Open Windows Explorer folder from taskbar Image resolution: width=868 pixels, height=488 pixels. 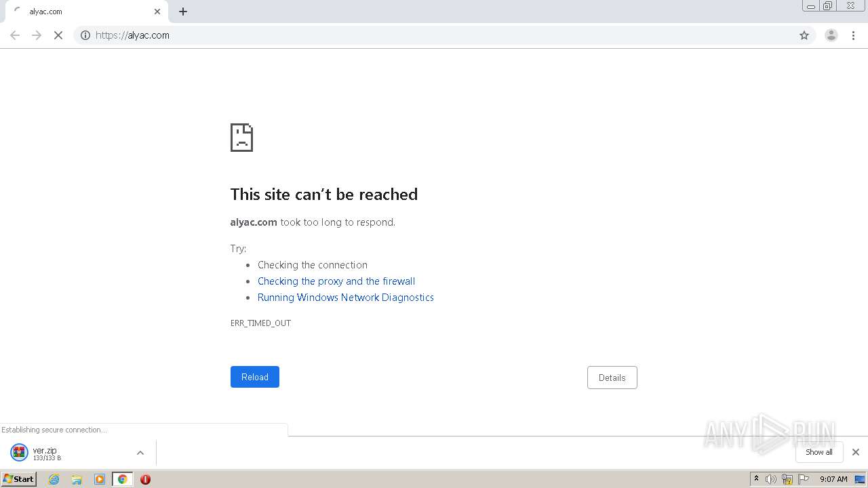tap(77, 479)
